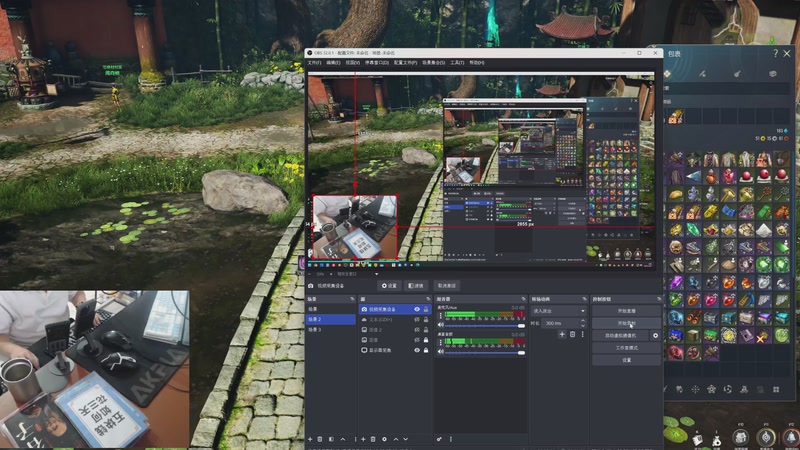Toggle visibility eye of video capture device source
Screen dimensions: 800x450
(x=417, y=310)
